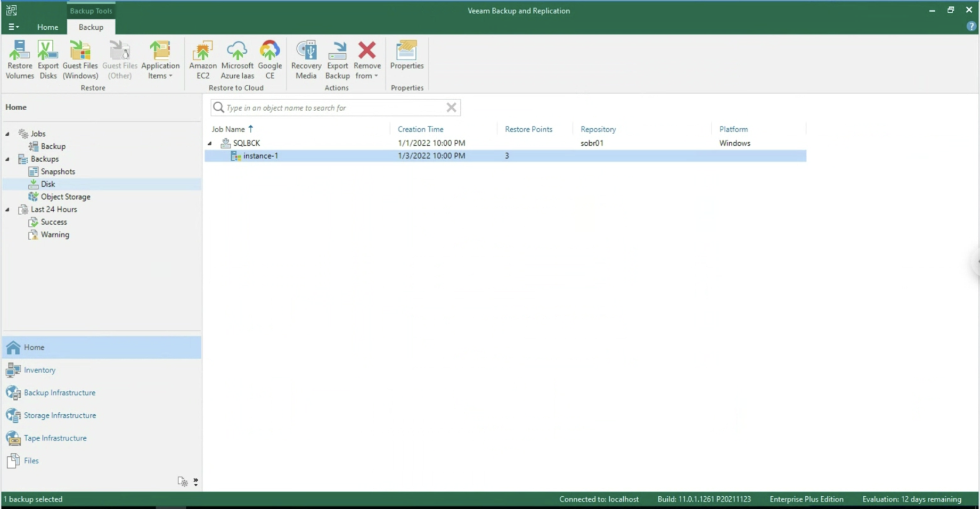Click Enterprise Plus Edition status text
Screen dimensions: 980x509
[806, 499]
